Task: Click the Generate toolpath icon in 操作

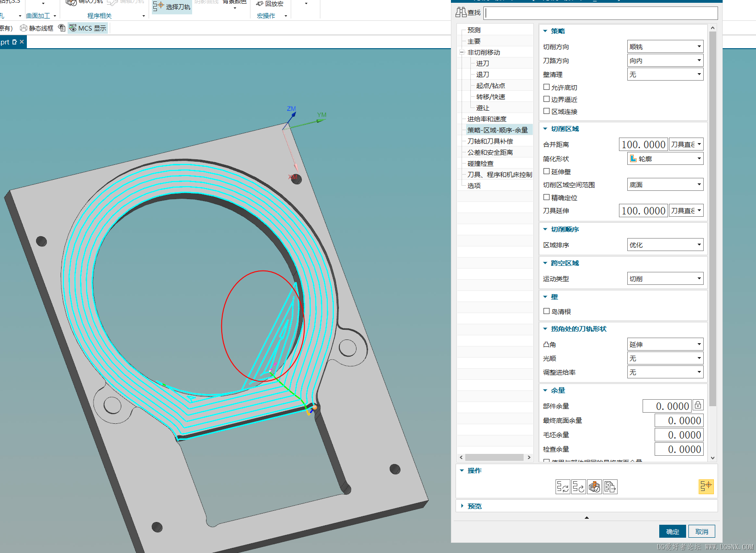Action: (x=562, y=487)
